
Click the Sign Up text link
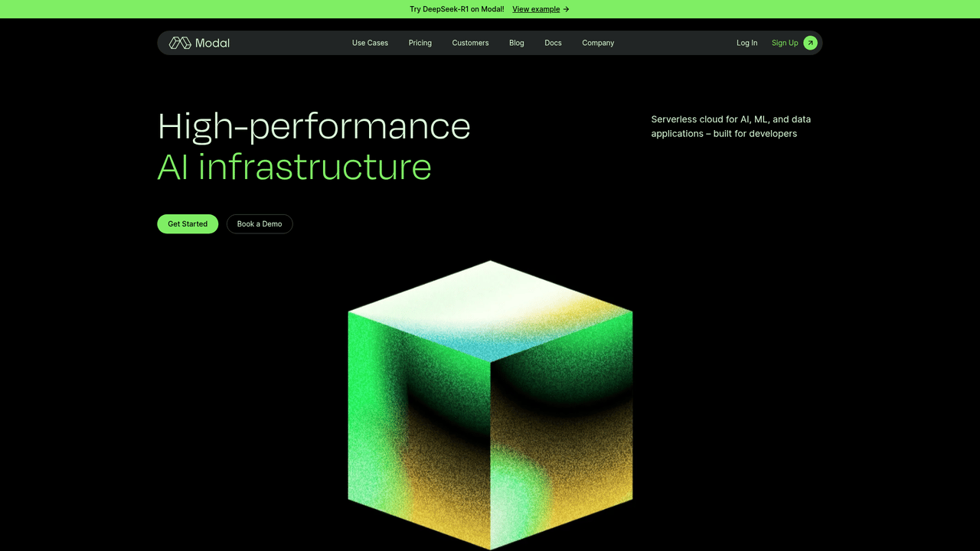point(785,43)
